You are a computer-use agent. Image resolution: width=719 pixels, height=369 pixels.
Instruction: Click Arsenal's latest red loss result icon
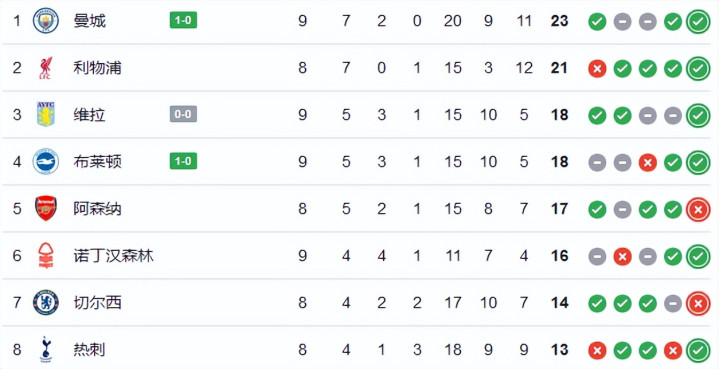pos(698,209)
